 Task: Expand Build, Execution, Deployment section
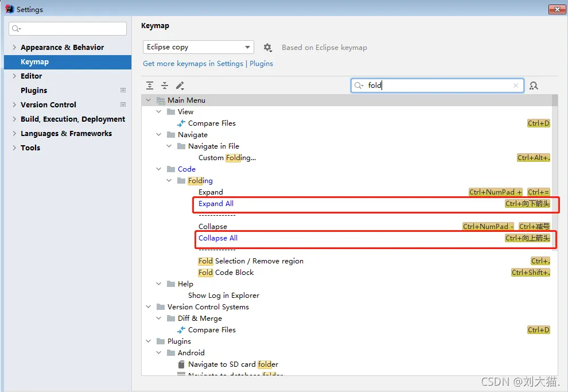[x=14, y=119]
